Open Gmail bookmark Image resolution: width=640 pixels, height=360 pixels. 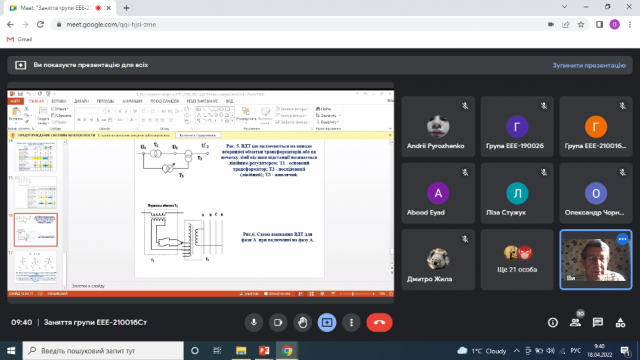coord(19,39)
